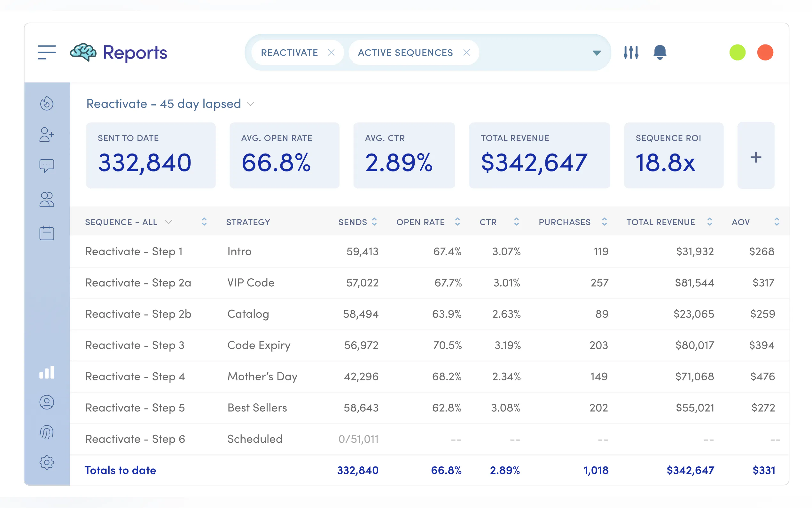Click the green circle swatch
This screenshot has height=508, width=812.
click(737, 52)
